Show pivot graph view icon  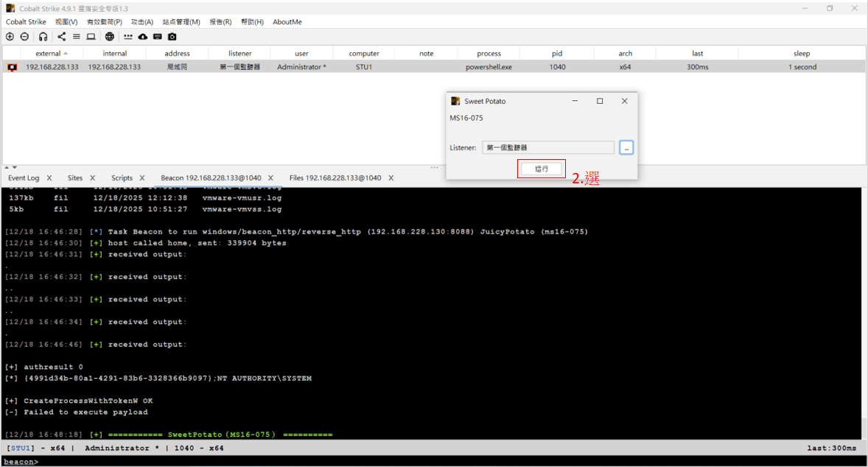pos(61,37)
